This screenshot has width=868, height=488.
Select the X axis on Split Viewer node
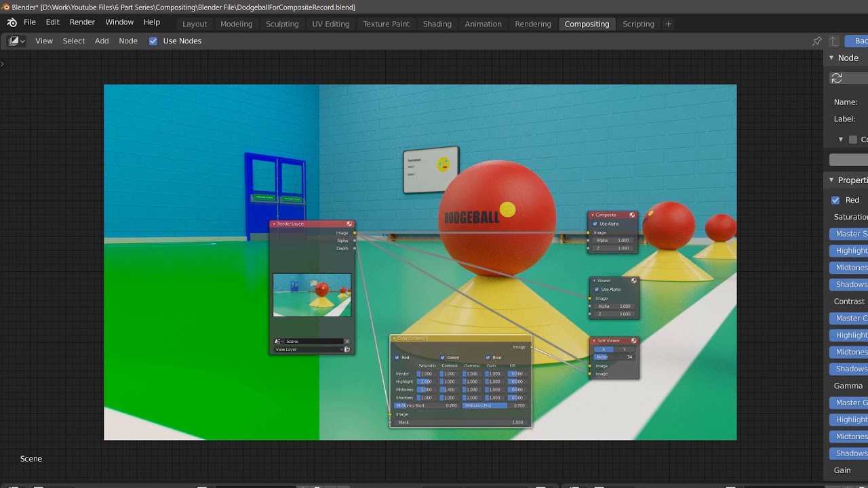coord(604,349)
